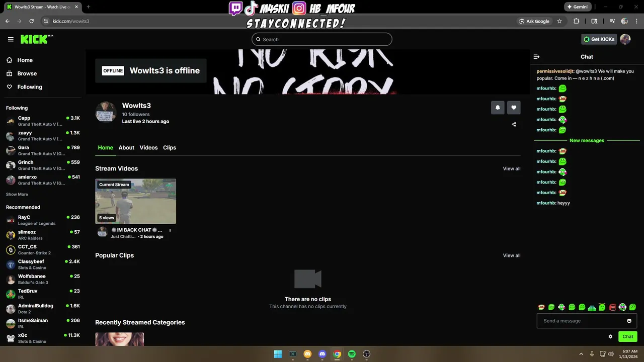The height and width of the screenshot is (362, 644).
Task: Open the Kick user avatar menu
Action: pos(625,39)
